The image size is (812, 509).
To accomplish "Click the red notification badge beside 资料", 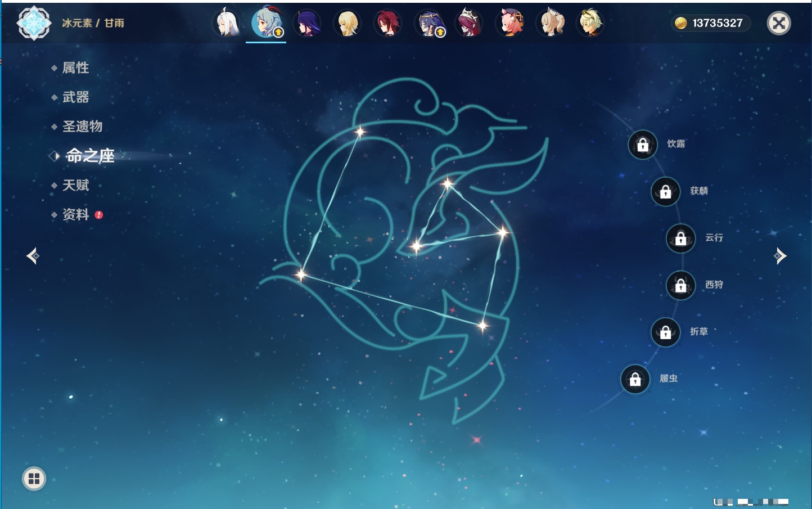I will click(x=99, y=215).
